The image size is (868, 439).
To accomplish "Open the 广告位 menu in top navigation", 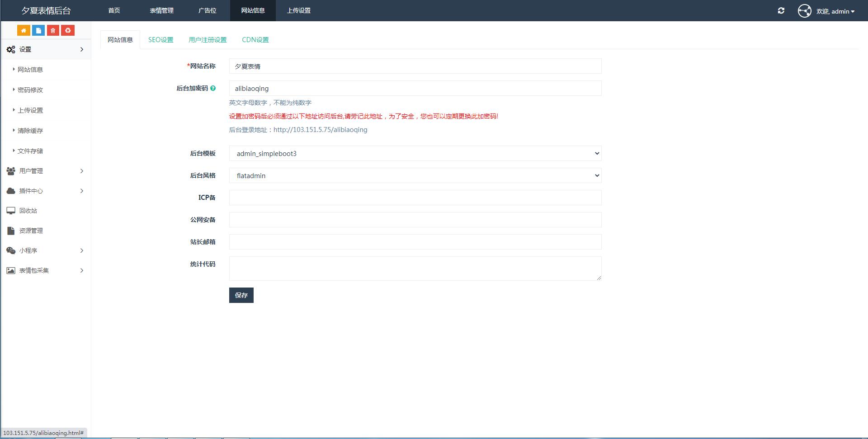I will coord(207,10).
